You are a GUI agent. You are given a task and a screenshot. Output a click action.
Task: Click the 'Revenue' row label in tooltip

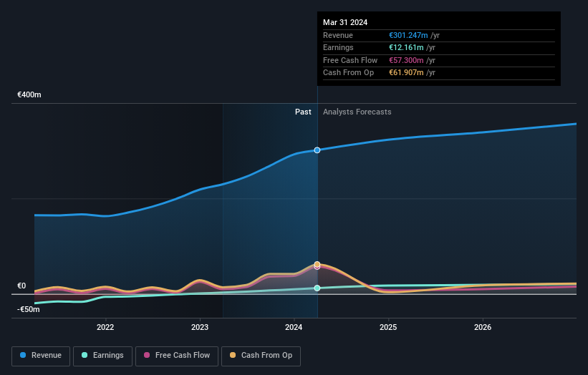coord(338,35)
